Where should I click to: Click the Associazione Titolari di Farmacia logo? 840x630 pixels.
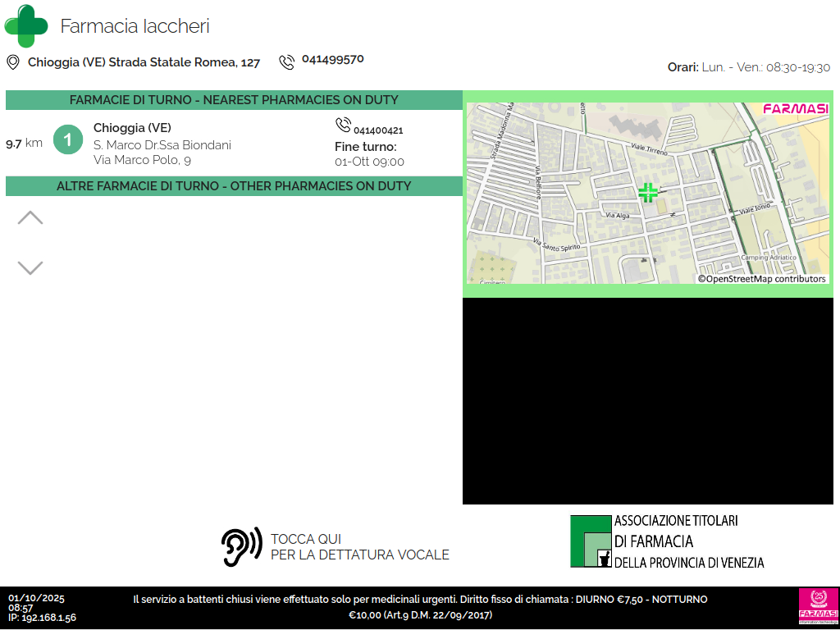tap(667, 541)
